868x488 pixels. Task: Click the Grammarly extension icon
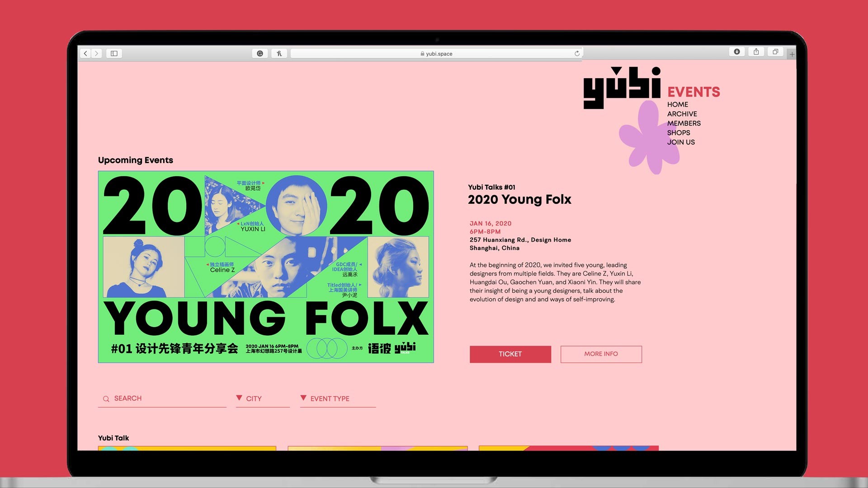260,53
